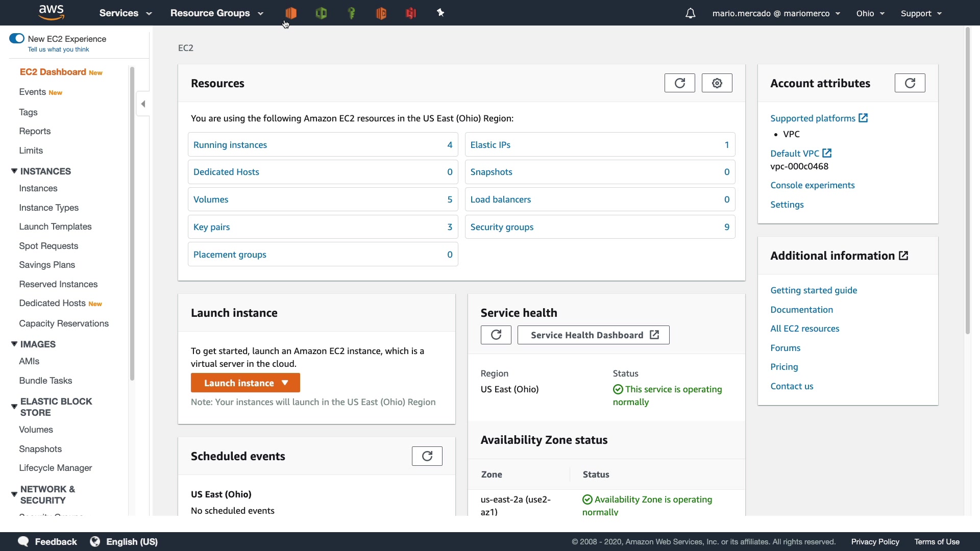Open the notifications bell
980x551 pixels.
point(690,13)
